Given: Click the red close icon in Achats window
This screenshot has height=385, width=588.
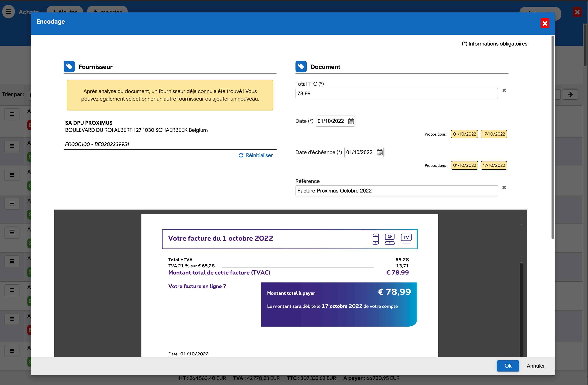Looking at the screenshot, I should [x=577, y=12].
